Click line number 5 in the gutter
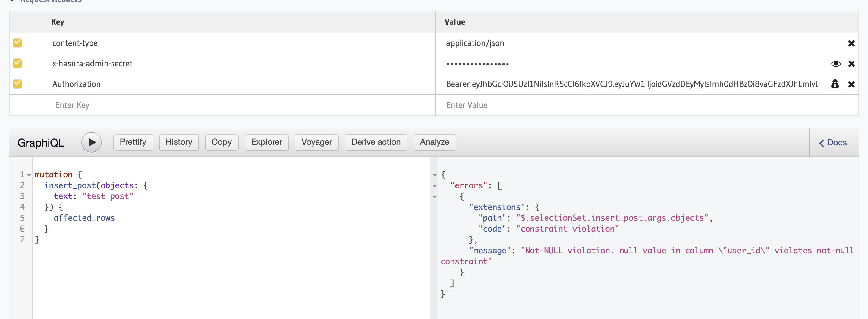The width and height of the screenshot is (868, 319). click(22, 218)
